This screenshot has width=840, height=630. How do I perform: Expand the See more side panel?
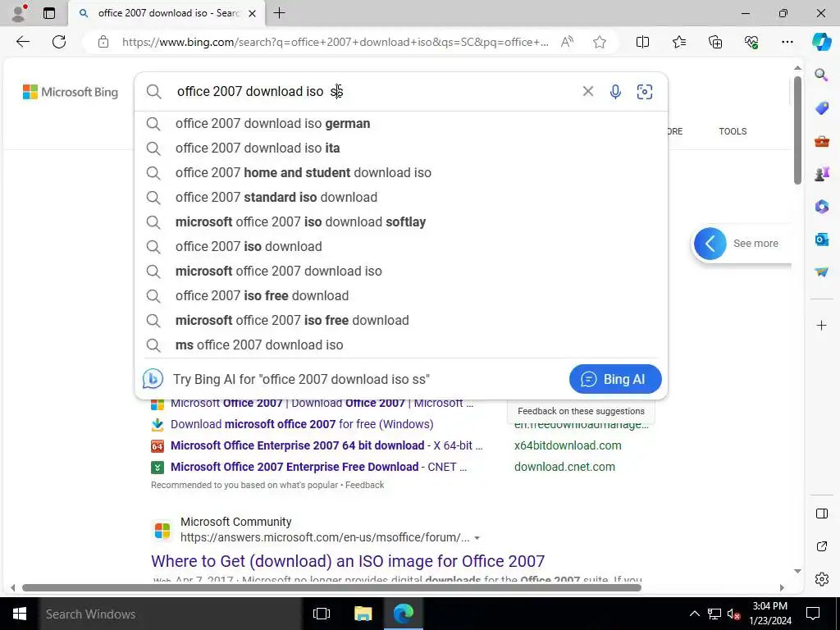[x=710, y=244]
